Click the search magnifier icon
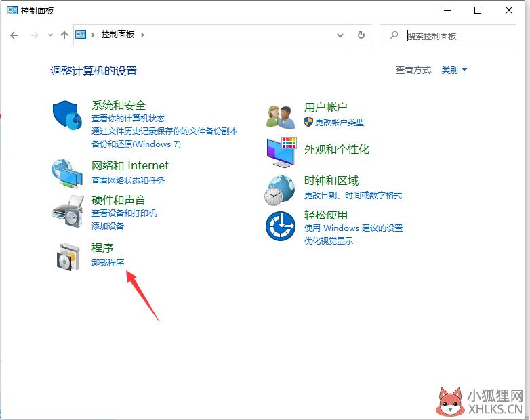Screen dimensions: 530x420 coord(394,35)
